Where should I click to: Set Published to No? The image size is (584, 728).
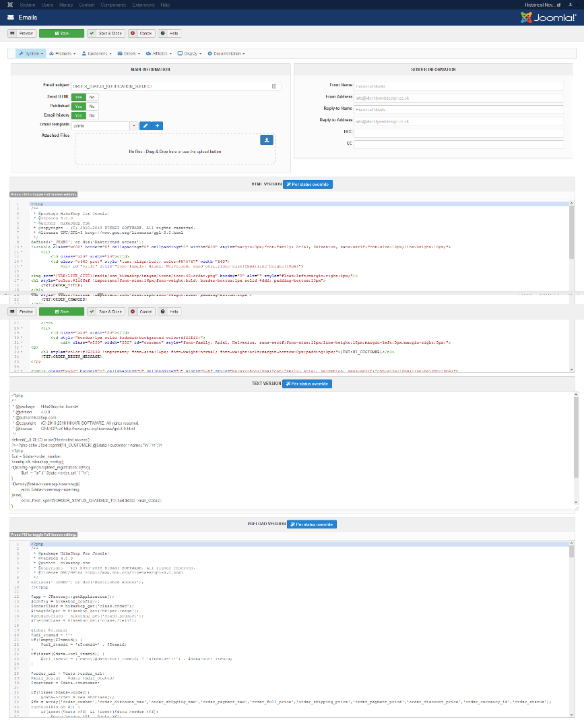click(x=92, y=107)
